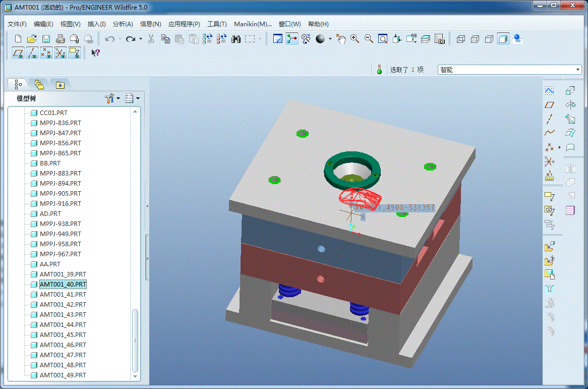Open the Manikin menu
This screenshot has height=389, width=588.
click(x=252, y=24)
